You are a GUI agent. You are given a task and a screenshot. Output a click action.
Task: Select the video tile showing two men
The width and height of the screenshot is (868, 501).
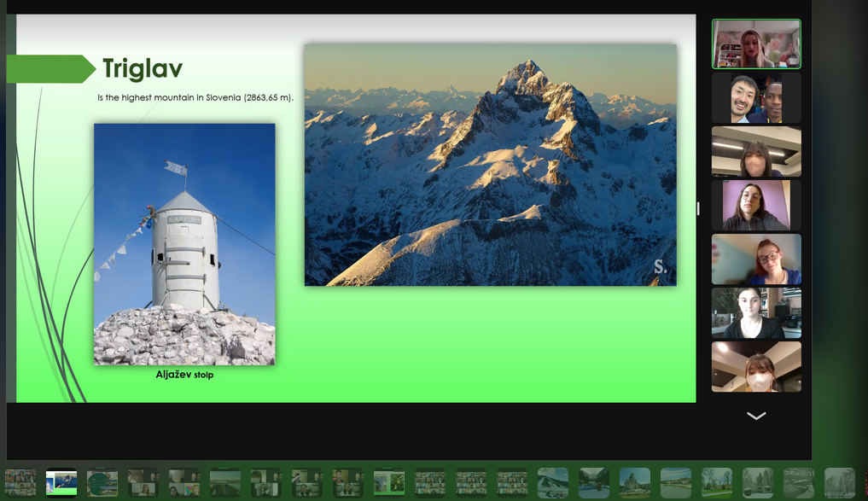click(x=756, y=98)
